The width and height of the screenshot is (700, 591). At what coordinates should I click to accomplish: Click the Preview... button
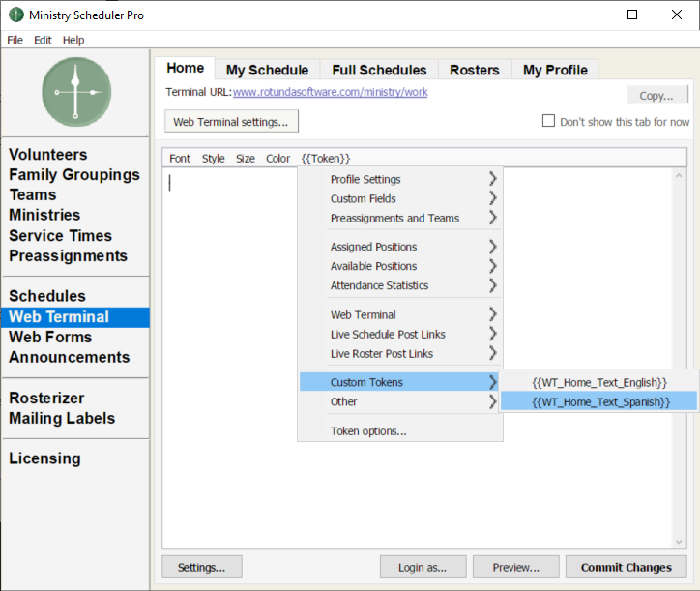click(516, 568)
